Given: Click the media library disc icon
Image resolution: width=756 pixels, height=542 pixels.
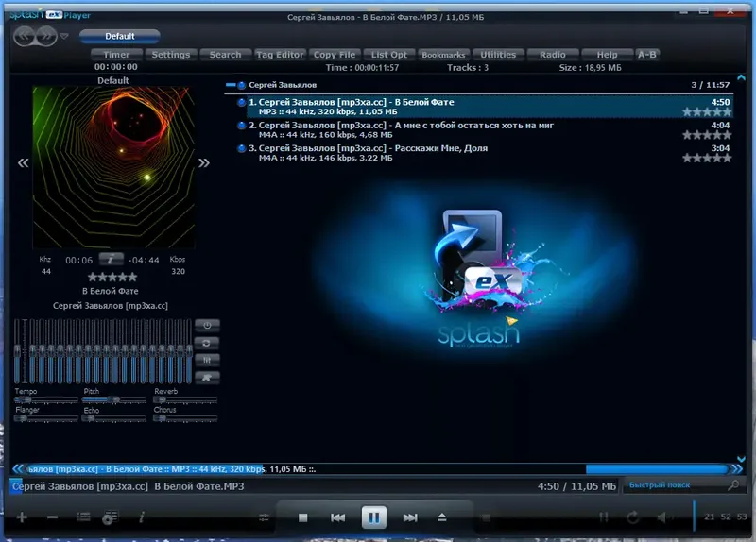Looking at the screenshot, I should coord(110,517).
